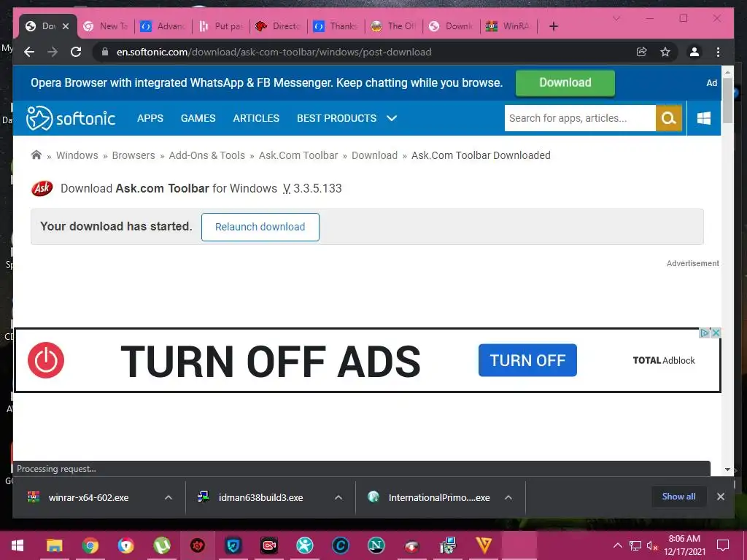Image resolution: width=747 pixels, height=560 pixels.
Task: Launch Google Chrome from the taskbar
Action: coord(90,545)
